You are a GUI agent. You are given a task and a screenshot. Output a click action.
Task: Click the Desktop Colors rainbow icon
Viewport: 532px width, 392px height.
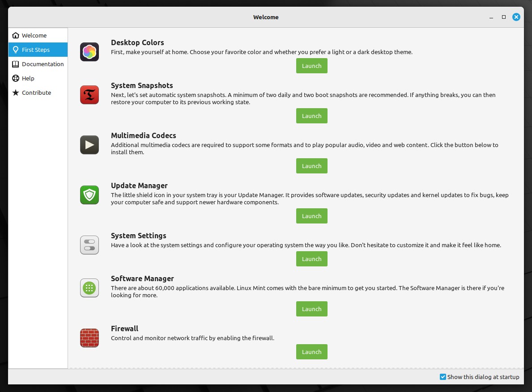tap(89, 52)
